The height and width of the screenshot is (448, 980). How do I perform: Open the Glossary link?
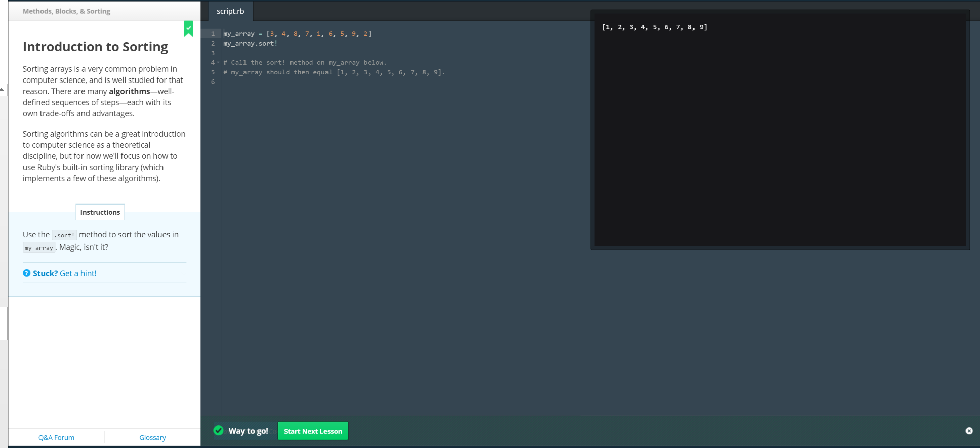tap(152, 437)
